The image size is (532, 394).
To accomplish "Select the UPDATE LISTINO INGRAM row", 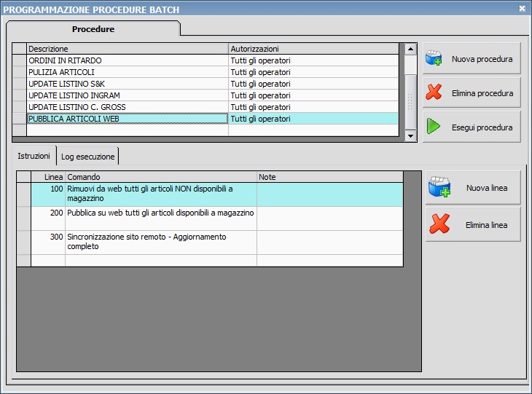I will pyautogui.click(x=128, y=95).
